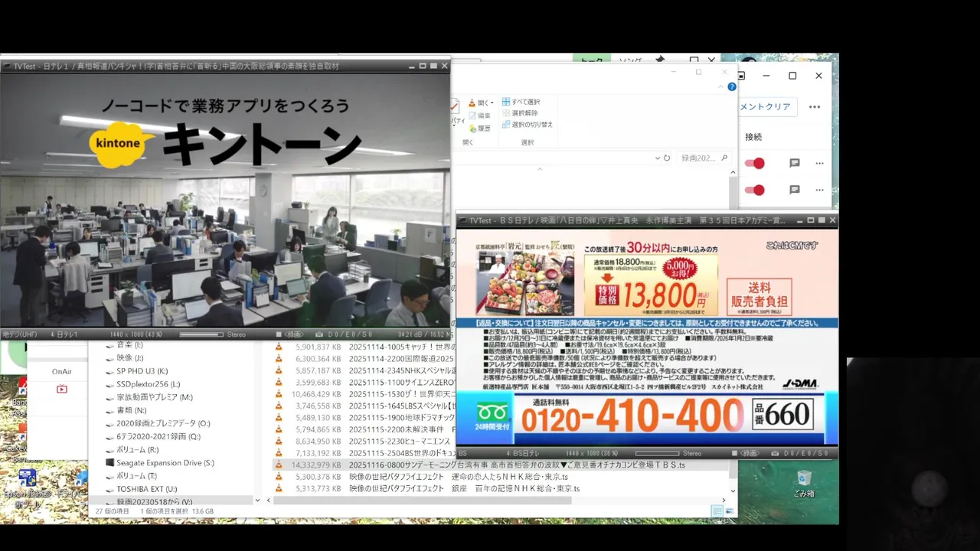Select 家族動画やプレミア (M:) drive
This screenshot has height=551, width=980.
click(154, 397)
